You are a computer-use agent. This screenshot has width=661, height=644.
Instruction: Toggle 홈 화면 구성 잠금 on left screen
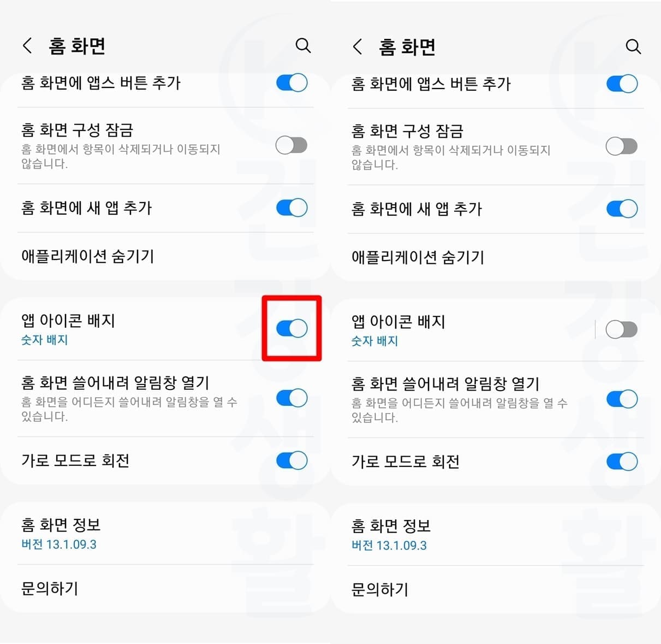coord(291,145)
